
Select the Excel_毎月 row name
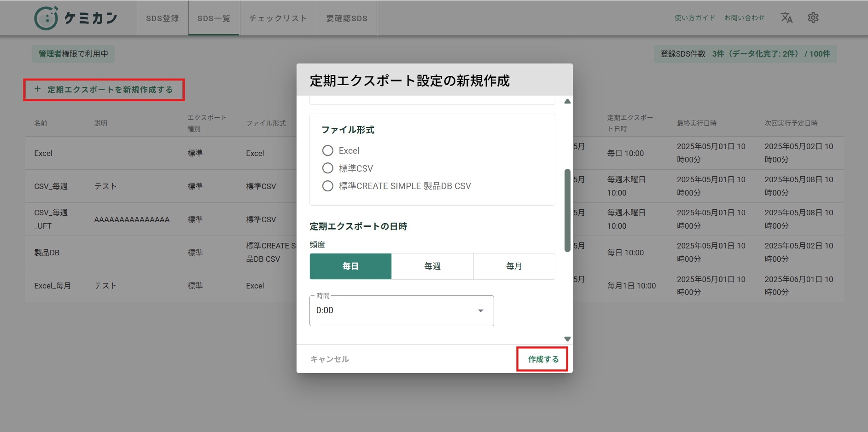52,286
